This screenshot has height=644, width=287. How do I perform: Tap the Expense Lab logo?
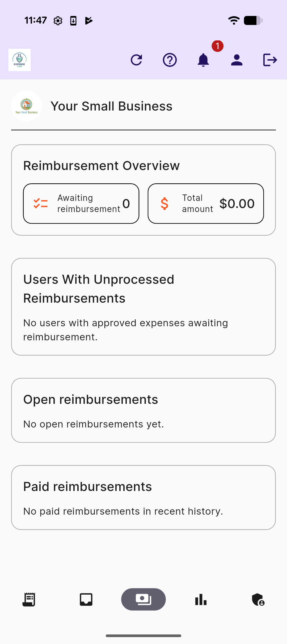[19, 60]
